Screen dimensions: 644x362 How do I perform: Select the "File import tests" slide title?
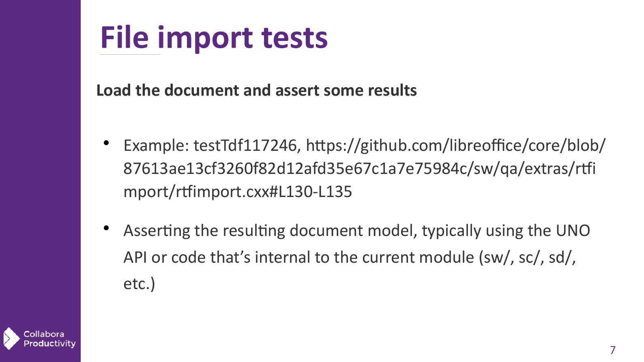(x=214, y=38)
